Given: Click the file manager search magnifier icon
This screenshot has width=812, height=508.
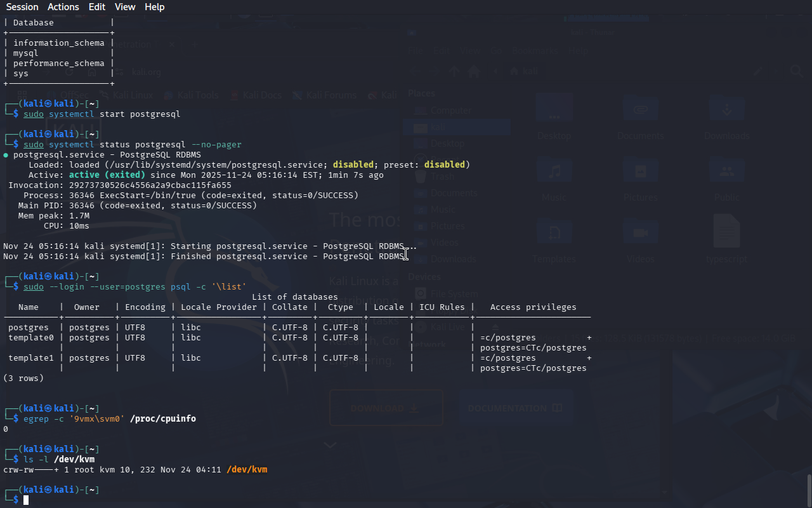Looking at the screenshot, I should [796, 71].
